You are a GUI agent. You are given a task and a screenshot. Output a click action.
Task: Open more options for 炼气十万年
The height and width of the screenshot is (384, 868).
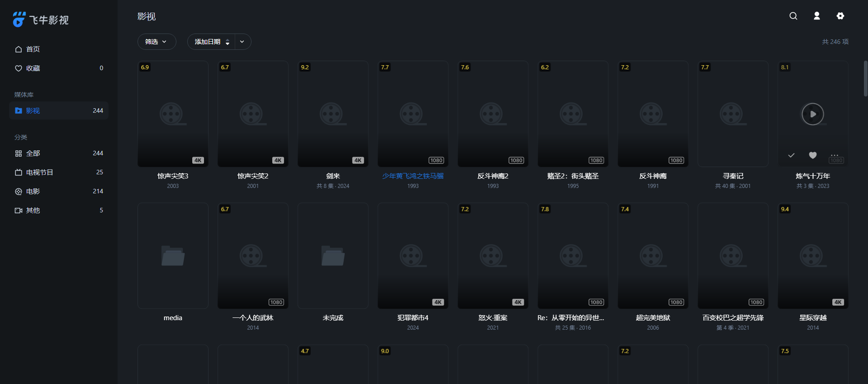click(835, 155)
